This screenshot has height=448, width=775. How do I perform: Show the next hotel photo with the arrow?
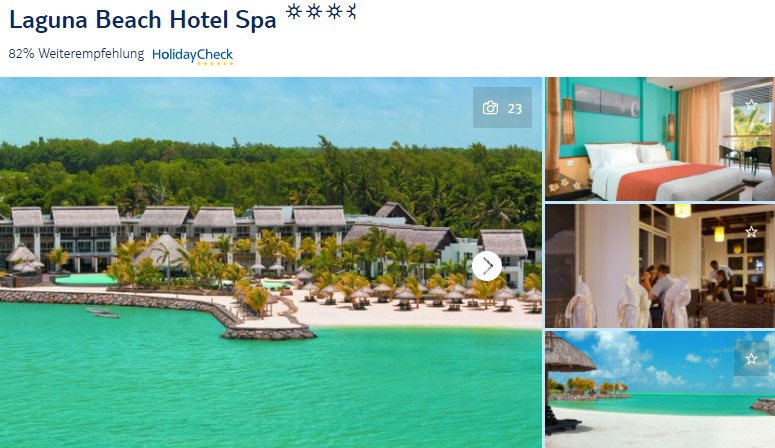point(487,266)
